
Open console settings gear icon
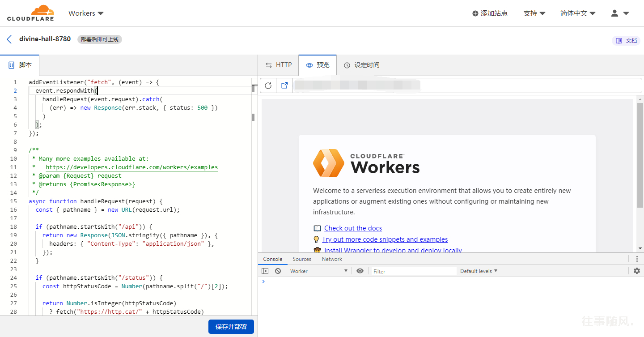(x=637, y=271)
